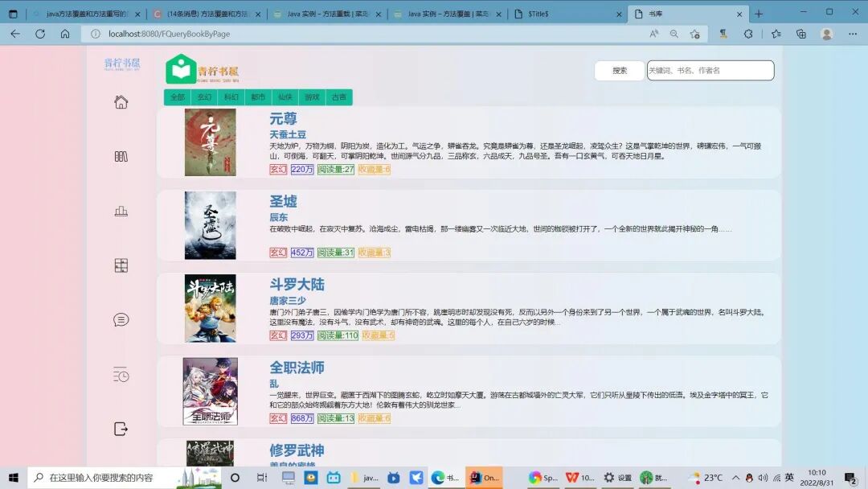The height and width of the screenshot is (489, 868).
Task: Open the 全部 category filter
Action: tap(177, 97)
